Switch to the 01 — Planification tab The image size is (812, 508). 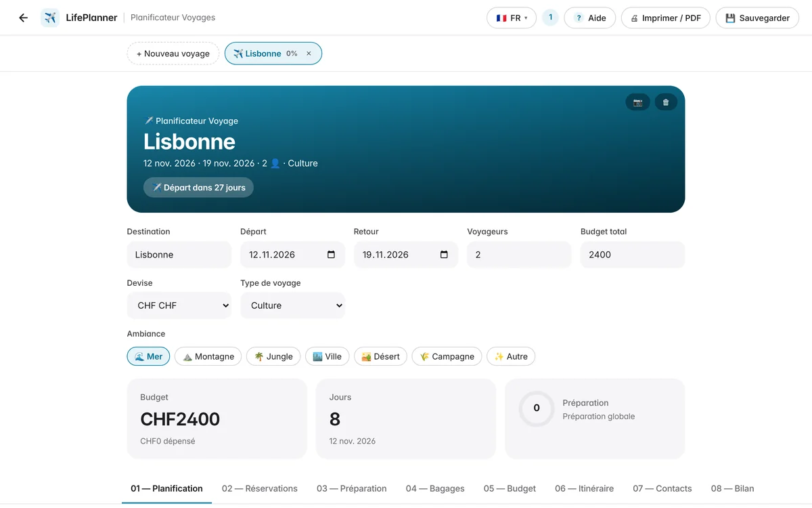[166, 488]
